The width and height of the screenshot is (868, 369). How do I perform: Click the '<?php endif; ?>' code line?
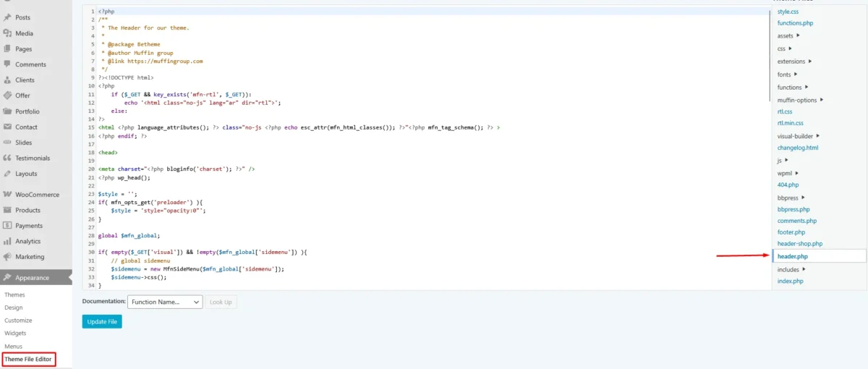[x=122, y=135]
